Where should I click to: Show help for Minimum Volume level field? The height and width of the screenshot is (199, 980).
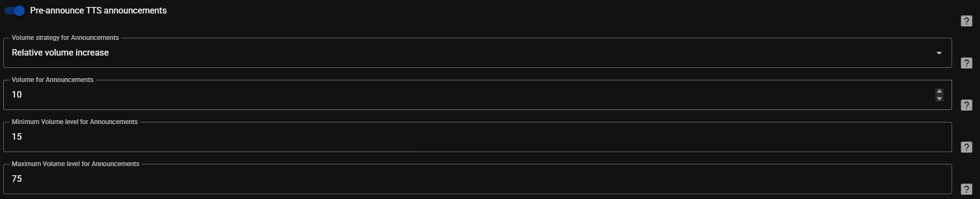[x=966, y=147]
